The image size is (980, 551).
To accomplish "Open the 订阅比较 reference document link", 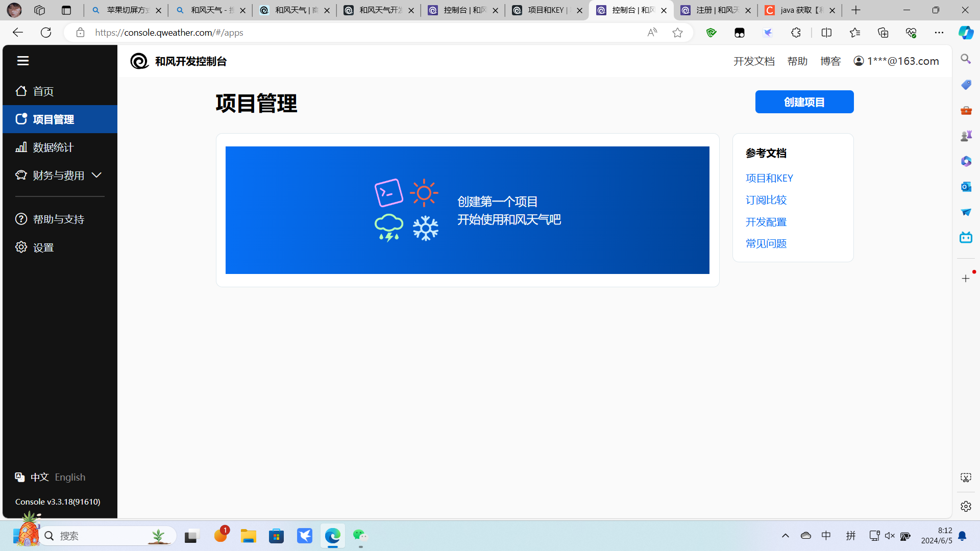I will (766, 200).
